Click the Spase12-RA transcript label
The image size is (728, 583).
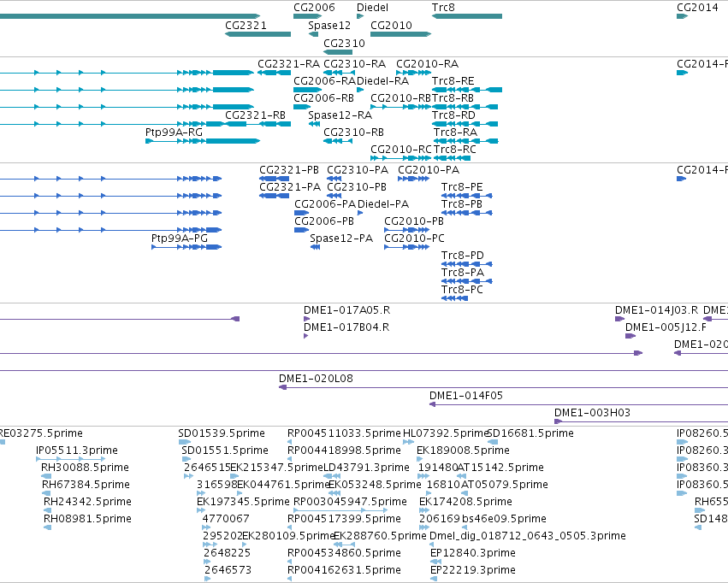[x=340, y=115]
